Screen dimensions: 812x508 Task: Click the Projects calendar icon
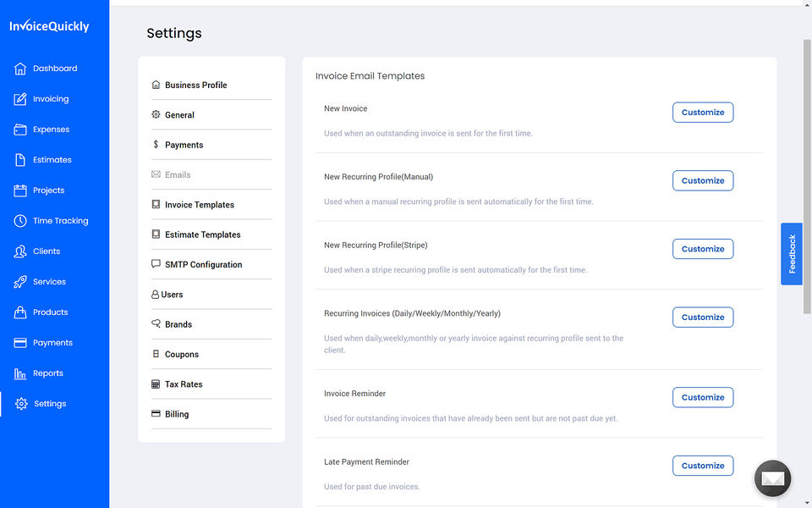(19, 190)
